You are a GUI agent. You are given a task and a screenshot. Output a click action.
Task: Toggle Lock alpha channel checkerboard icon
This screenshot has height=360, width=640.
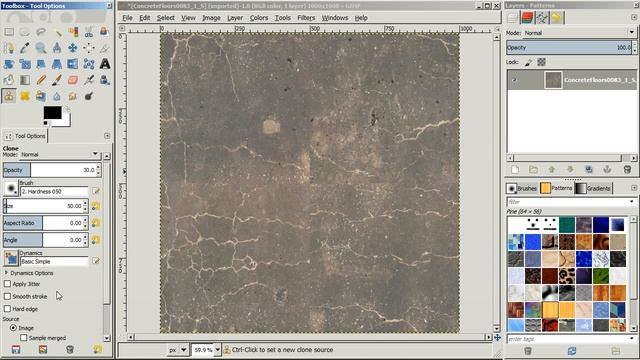click(x=541, y=62)
